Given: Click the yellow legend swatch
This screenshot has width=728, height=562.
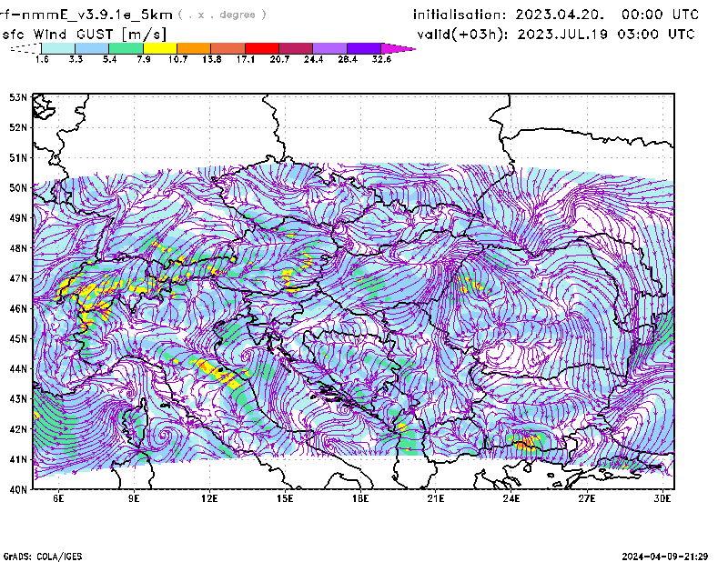Looking at the screenshot, I should click(160, 48).
